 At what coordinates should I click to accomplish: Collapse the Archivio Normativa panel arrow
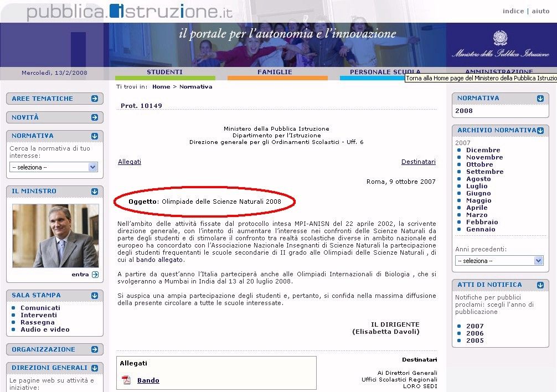(540, 131)
